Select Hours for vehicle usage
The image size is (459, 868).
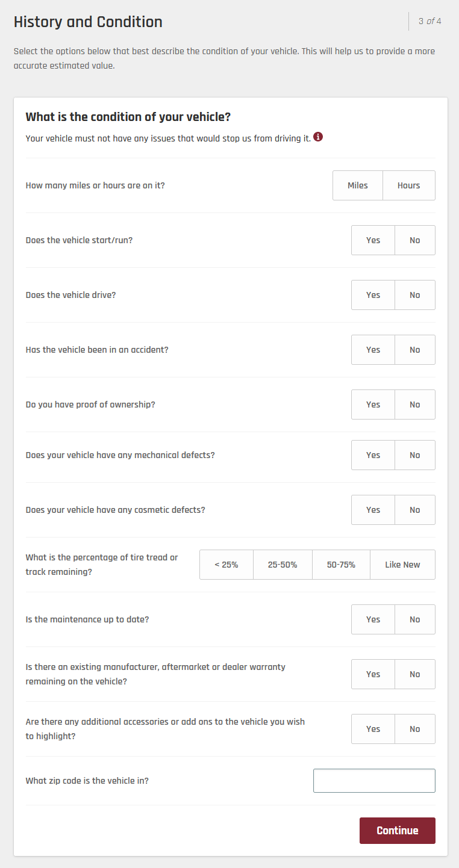(408, 185)
